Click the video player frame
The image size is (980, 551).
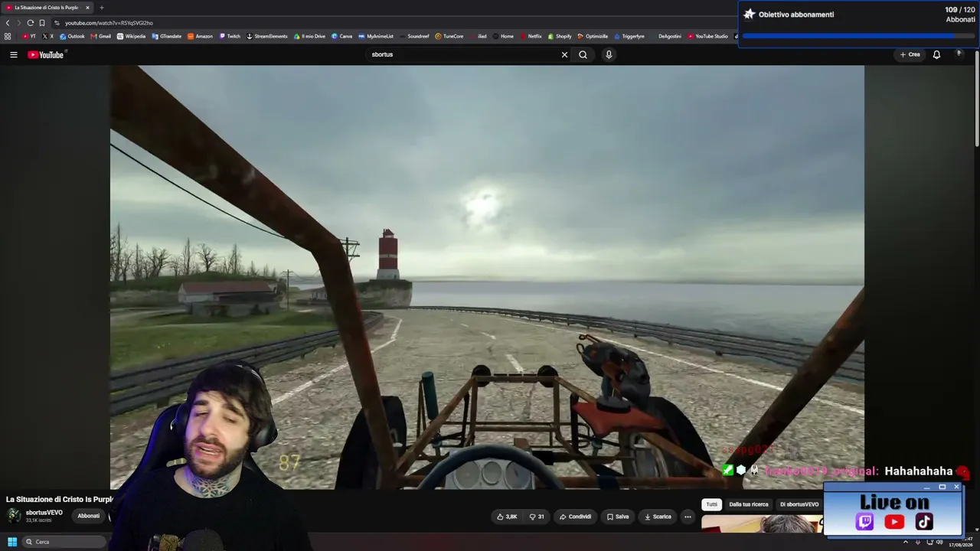click(x=487, y=277)
